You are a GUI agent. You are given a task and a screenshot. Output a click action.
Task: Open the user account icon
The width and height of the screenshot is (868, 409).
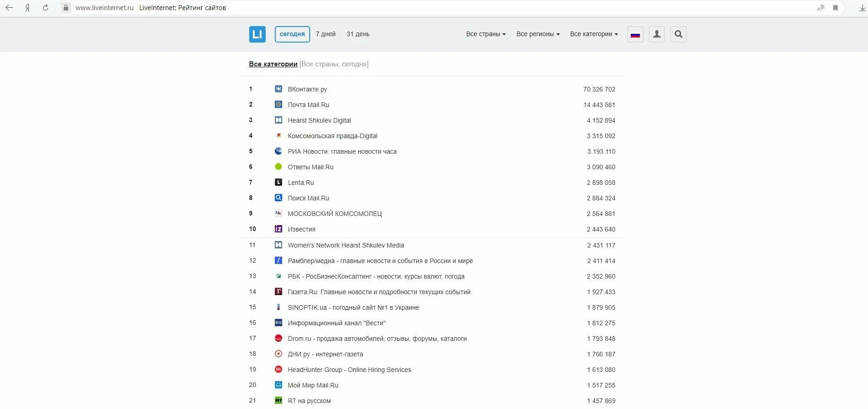click(x=656, y=34)
